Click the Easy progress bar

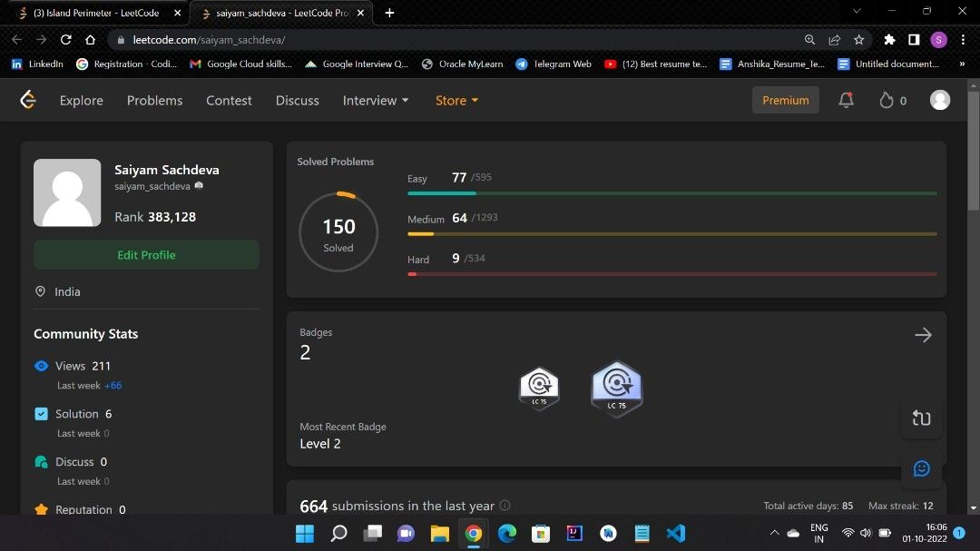(x=671, y=193)
